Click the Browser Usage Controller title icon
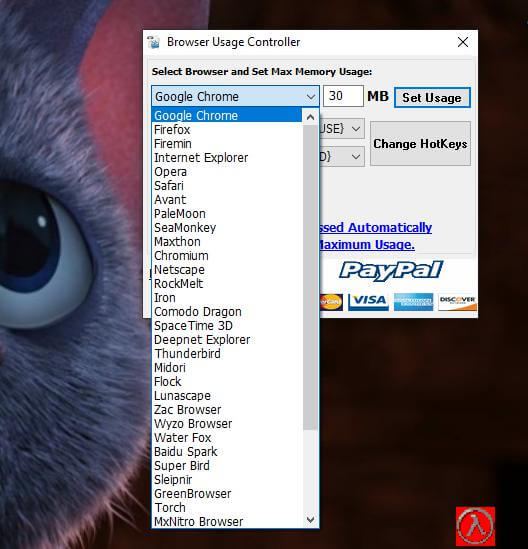The image size is (528, 549). click(x=153, y=42)
